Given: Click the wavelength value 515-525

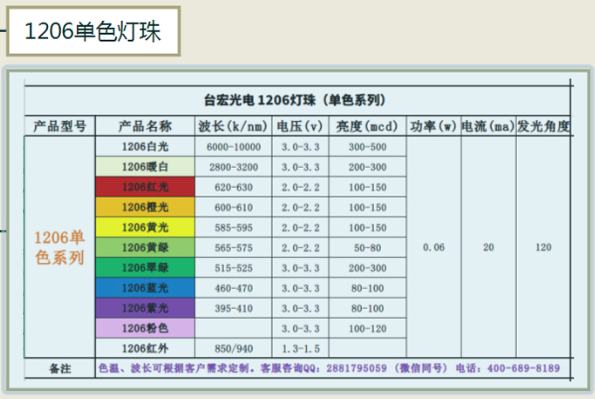Looking at the screenshot, I should (233, 268).
